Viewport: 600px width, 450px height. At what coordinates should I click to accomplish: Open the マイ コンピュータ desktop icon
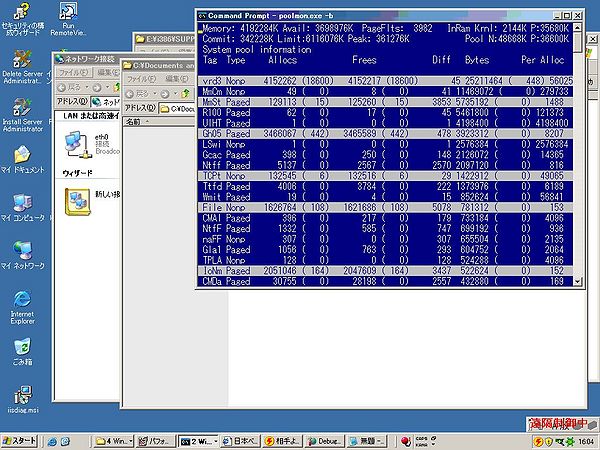(x=22, y=208)
